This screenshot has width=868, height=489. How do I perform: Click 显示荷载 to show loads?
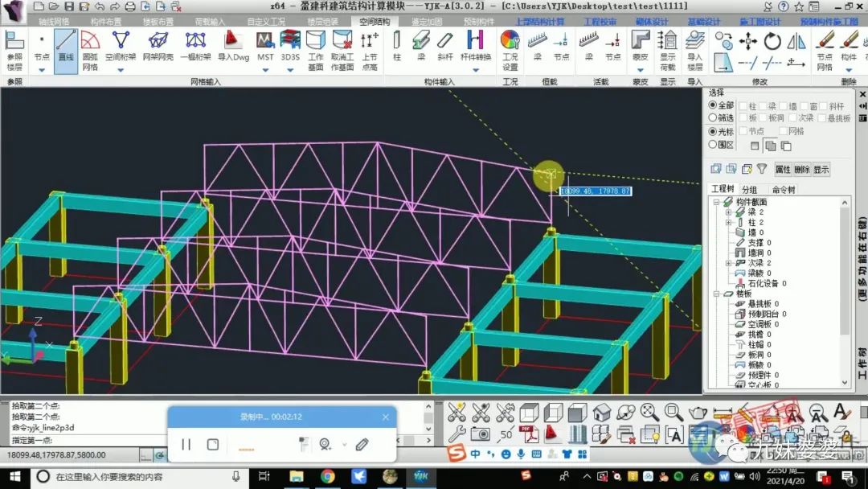coord(668,51)
